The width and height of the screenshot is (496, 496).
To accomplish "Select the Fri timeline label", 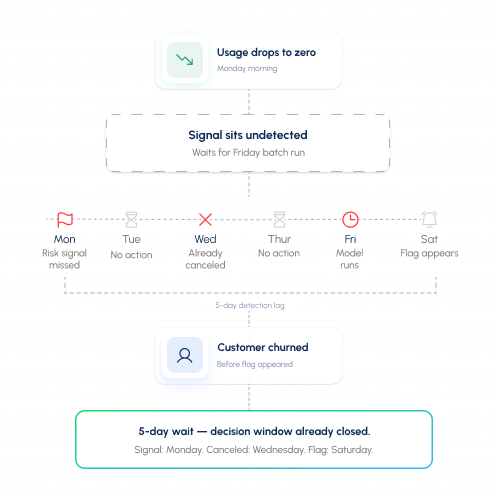I will point(350,239).
